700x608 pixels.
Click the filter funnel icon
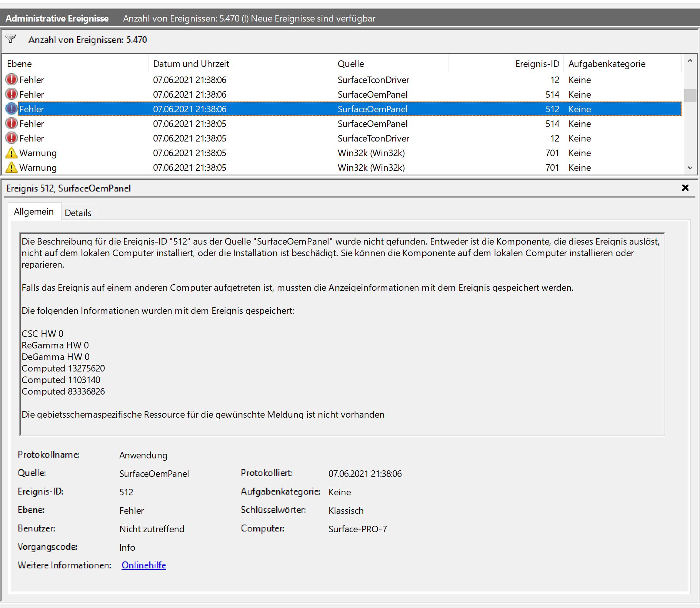pyautogui.click(x=11, y=39)
